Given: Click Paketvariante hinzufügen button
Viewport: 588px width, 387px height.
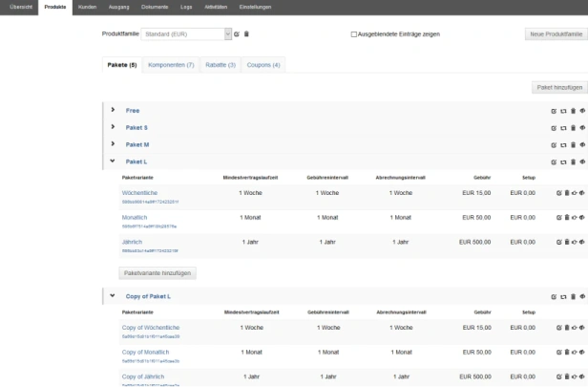Looking at the screenshot, I should pos(157,273).
